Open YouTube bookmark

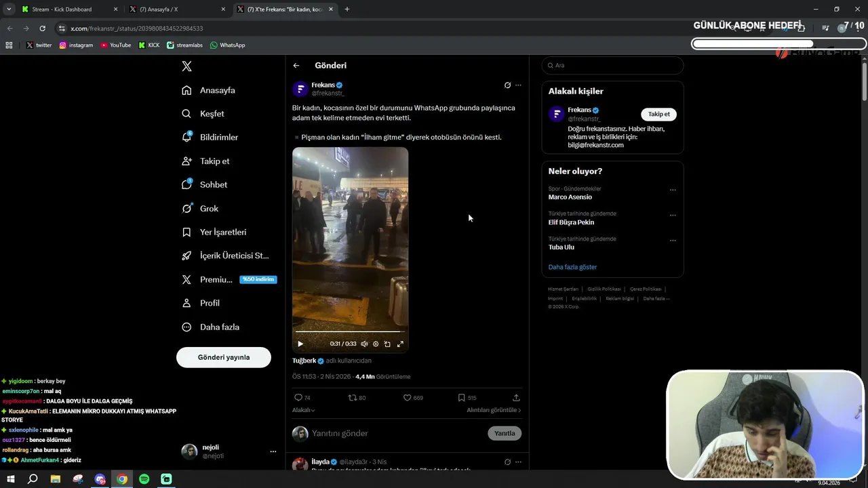(x=115, y=45)
